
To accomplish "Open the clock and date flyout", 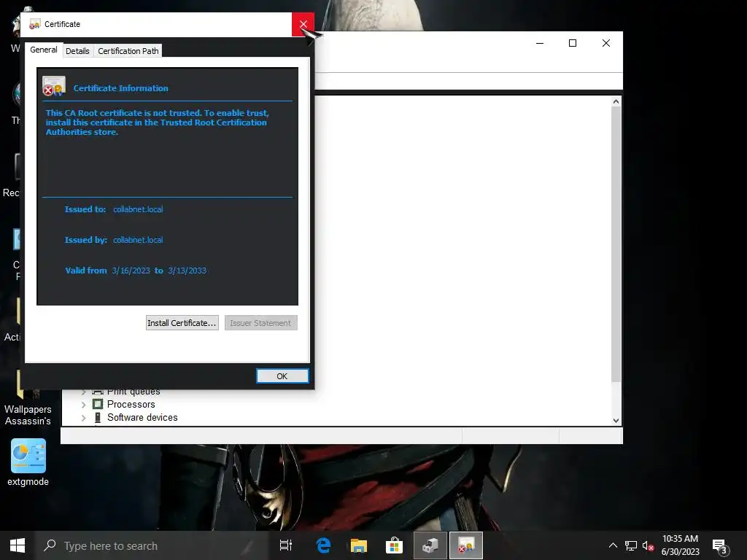I will 681,545.
